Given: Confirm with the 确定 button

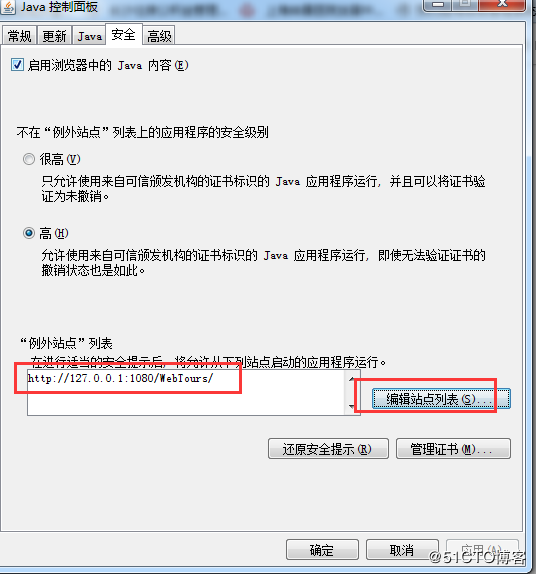Looking at the screenshot, I should 322,549.
